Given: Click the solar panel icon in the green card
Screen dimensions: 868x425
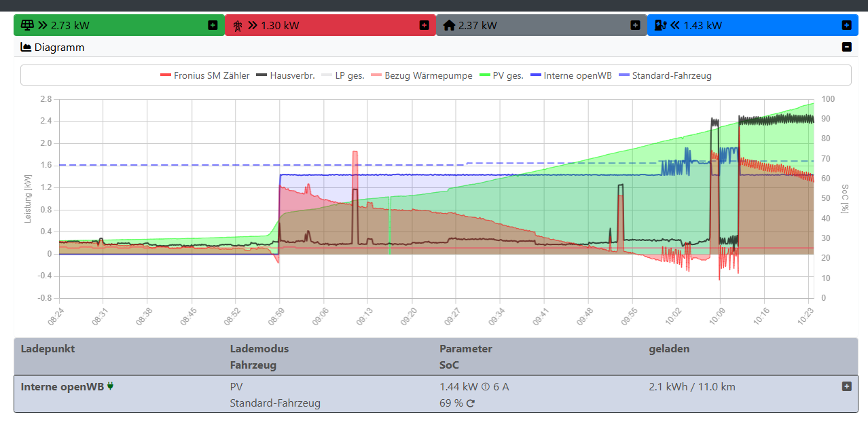Looking at the screenshot, I should [x=27, y=26].
